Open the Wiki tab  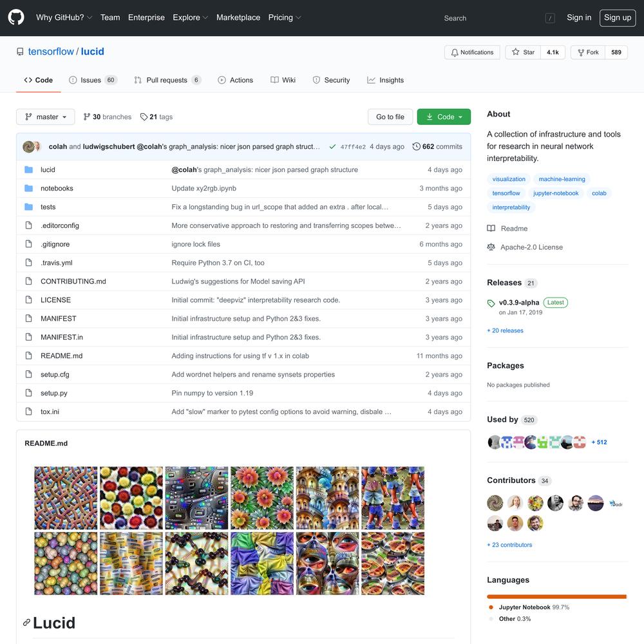point(283,80)
